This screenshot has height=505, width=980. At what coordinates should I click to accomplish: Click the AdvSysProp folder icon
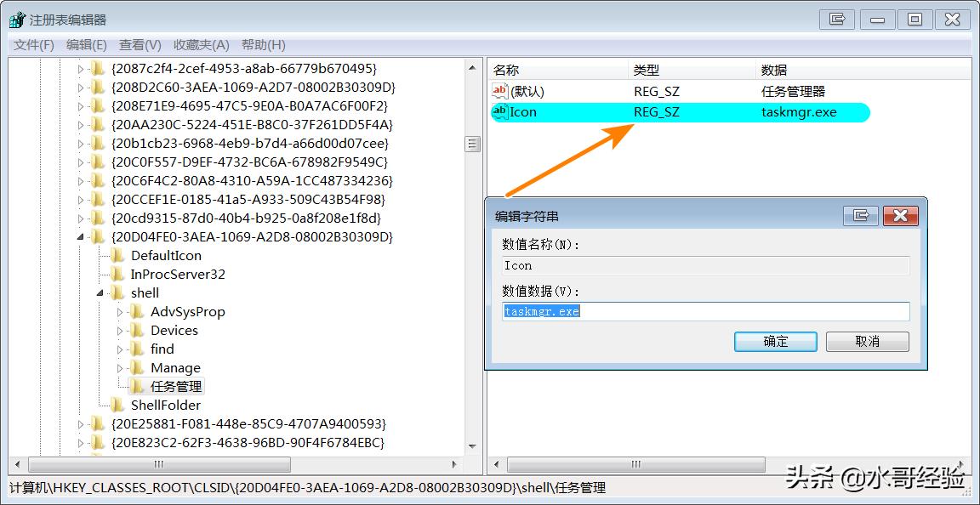(x=137, y=311)
